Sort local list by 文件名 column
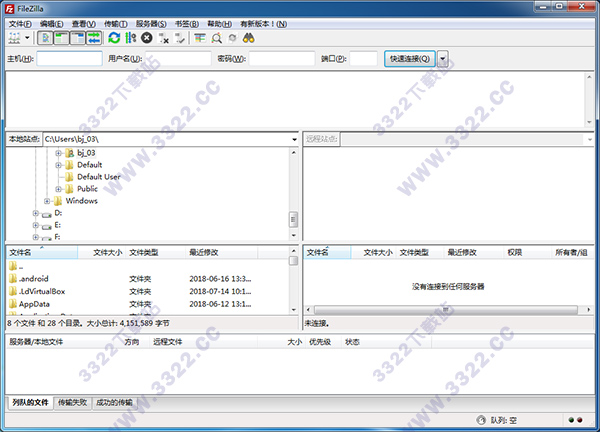This screenshot has height=432, width=600. coord(42,253)
